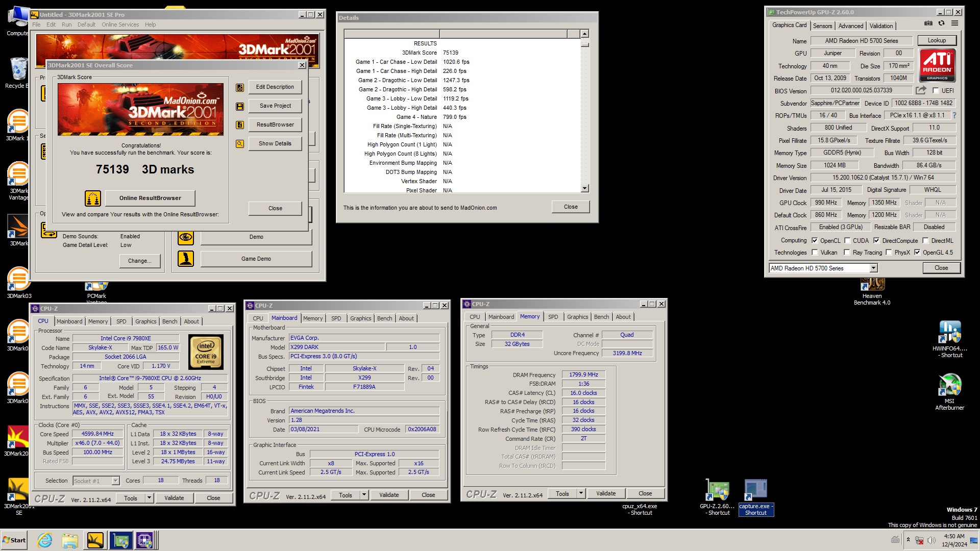Select capture.exe shortcut on desktop
The width and height of the screenshot is (980, 551).
coord(756,497)
